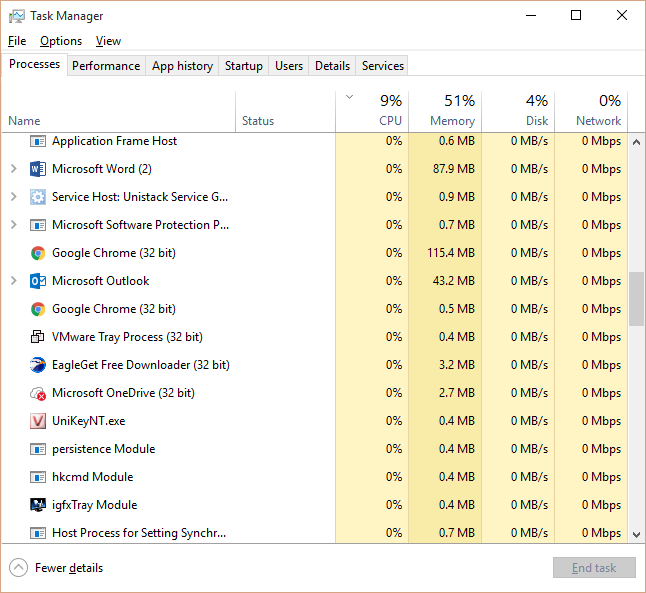Click the EagleGet Free Downloader icon
Screen dimensions: 646x593
tap(38, 365)
